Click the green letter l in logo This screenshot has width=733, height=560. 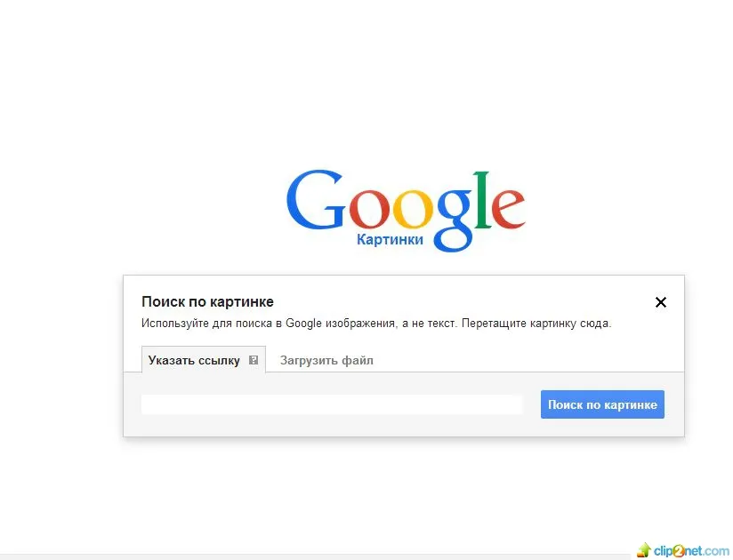483,200
